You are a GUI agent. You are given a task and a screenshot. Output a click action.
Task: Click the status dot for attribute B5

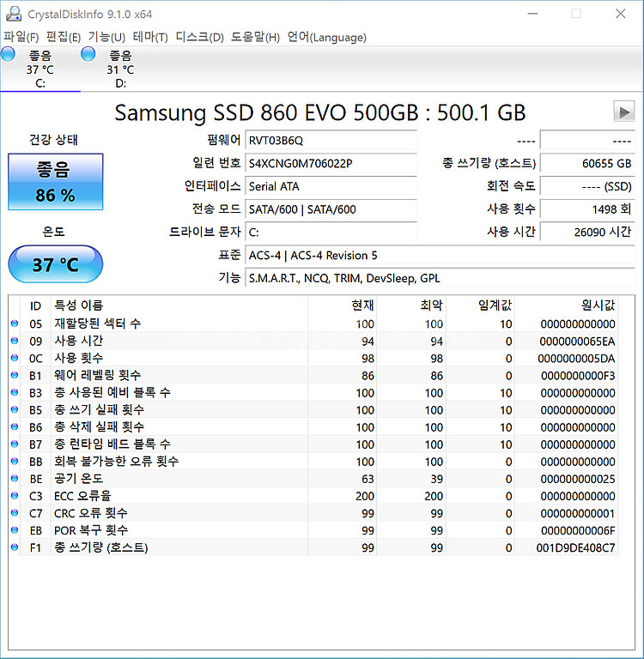(15, 409)
